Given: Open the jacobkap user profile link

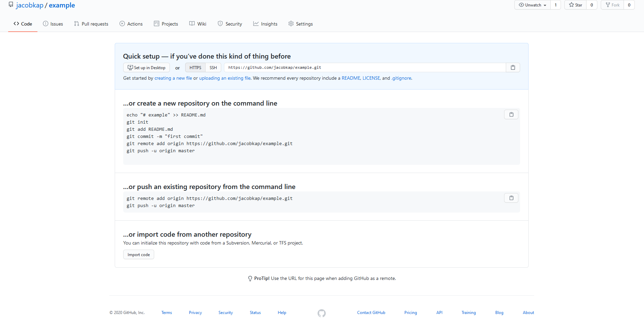Looking at the screenshot, I should click(x=30, y=5).
